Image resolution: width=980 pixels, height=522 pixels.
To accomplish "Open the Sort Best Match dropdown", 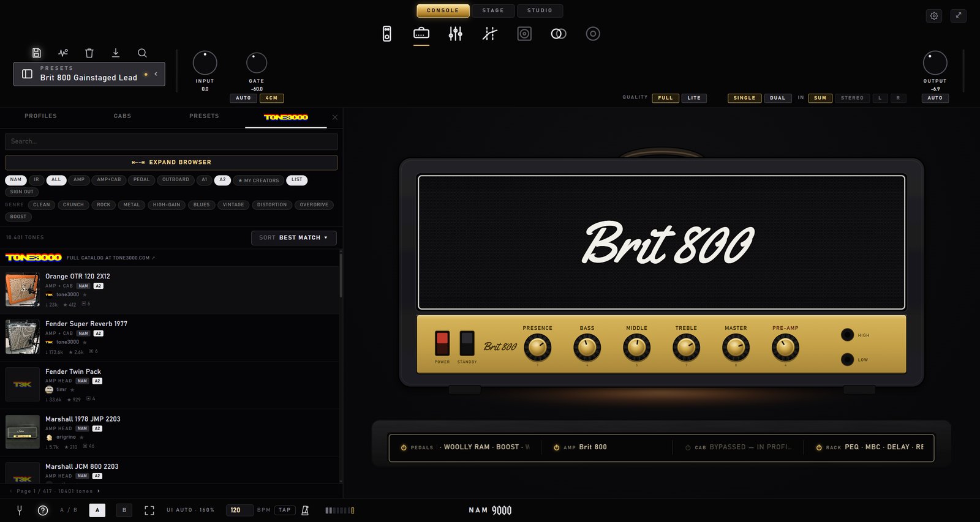I will [294, 237].
